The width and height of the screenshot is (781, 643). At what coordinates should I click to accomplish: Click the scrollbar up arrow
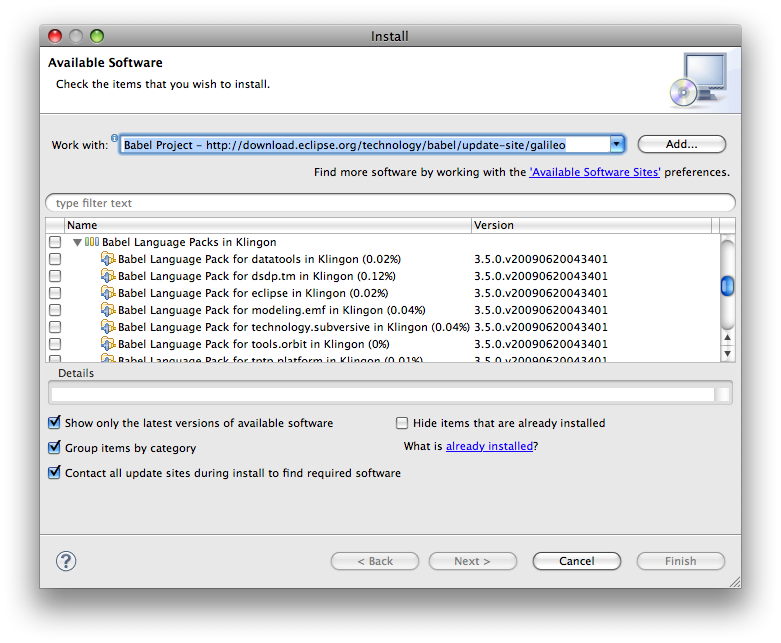728,337
